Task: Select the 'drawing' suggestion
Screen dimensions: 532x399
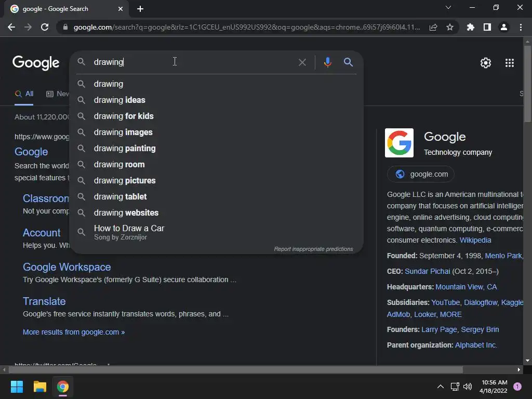Action: pyautogui.click(x=217, y=84)
